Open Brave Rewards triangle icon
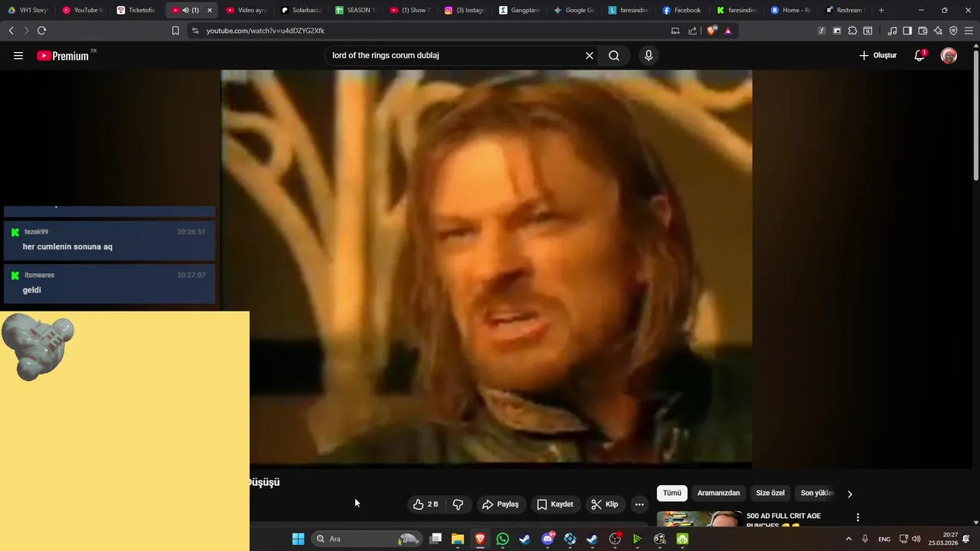The height and width of the screenshot is (551, 980). (x=727, y=31)
